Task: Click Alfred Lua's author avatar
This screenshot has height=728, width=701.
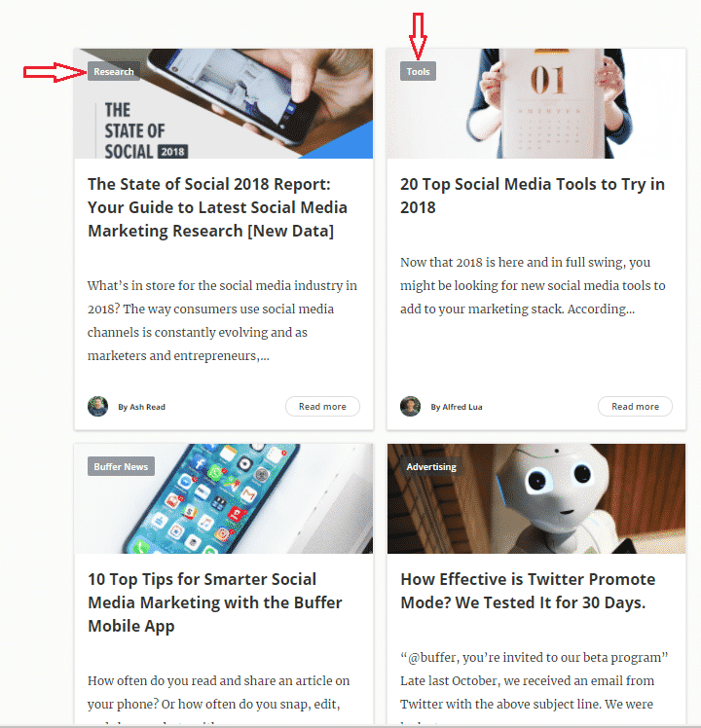Action: coord(410,406)
